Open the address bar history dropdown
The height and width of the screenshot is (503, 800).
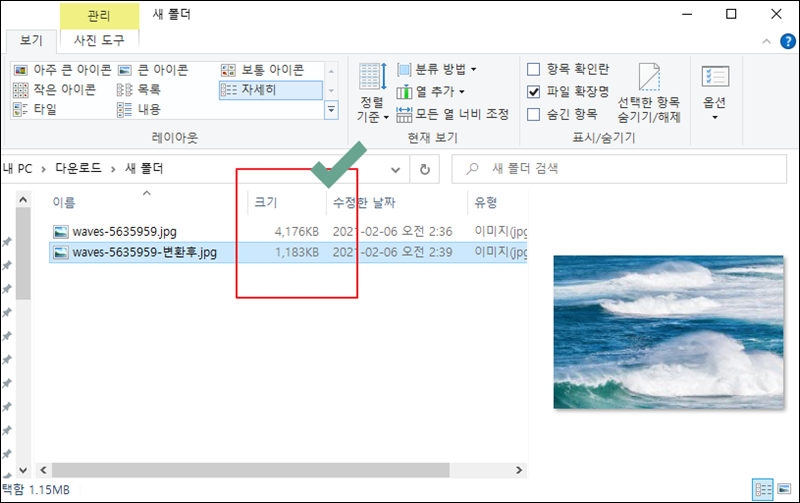click(395, 169)
